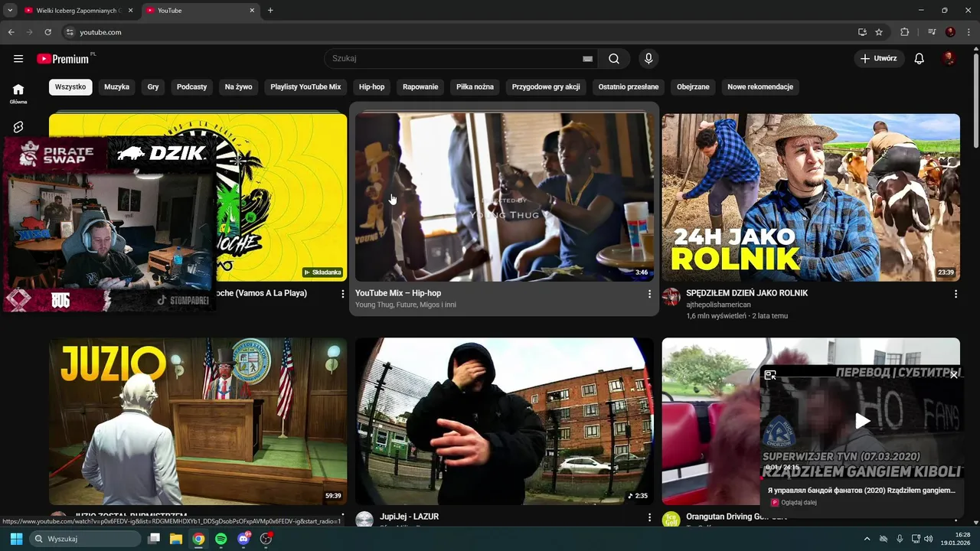980x551 pixels.
Task: Open a new browser tab
Action: 270,11
